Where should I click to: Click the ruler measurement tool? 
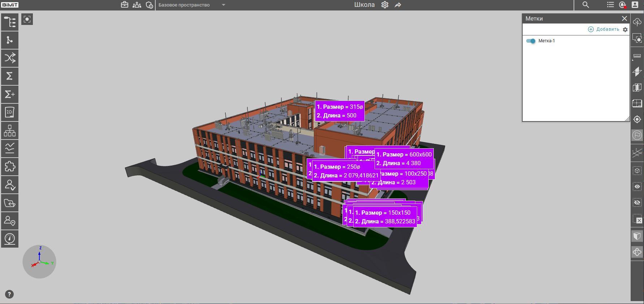[x=637, y=56]
